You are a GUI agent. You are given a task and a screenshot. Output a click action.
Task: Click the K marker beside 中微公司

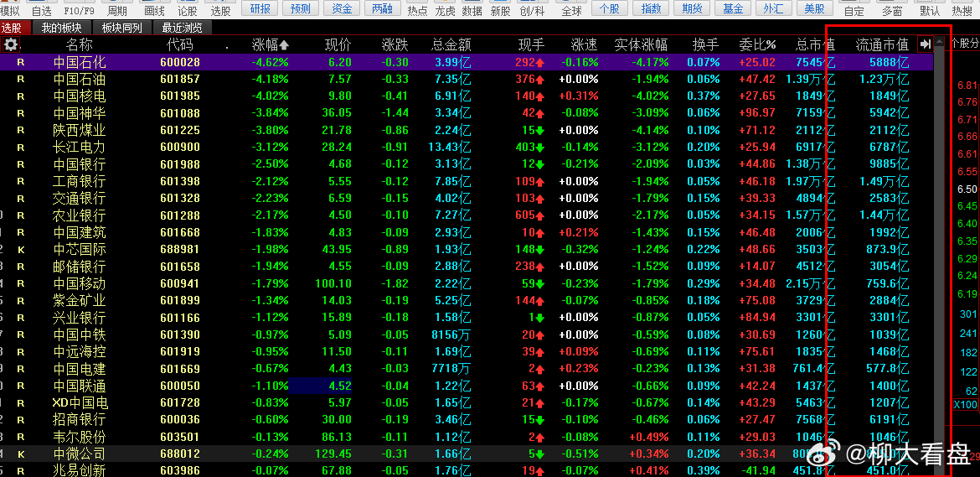tap(21, 454)
